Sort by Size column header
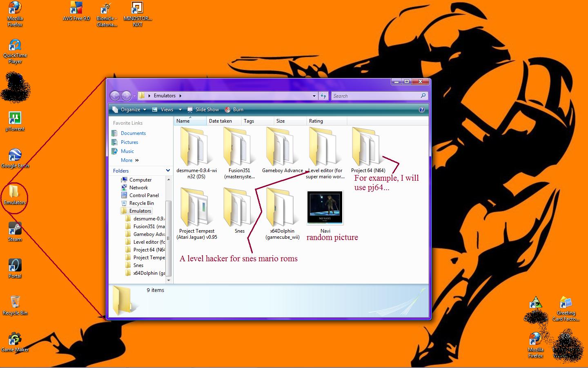The height and width of the screenshot is (368, 588). (290, 121)
